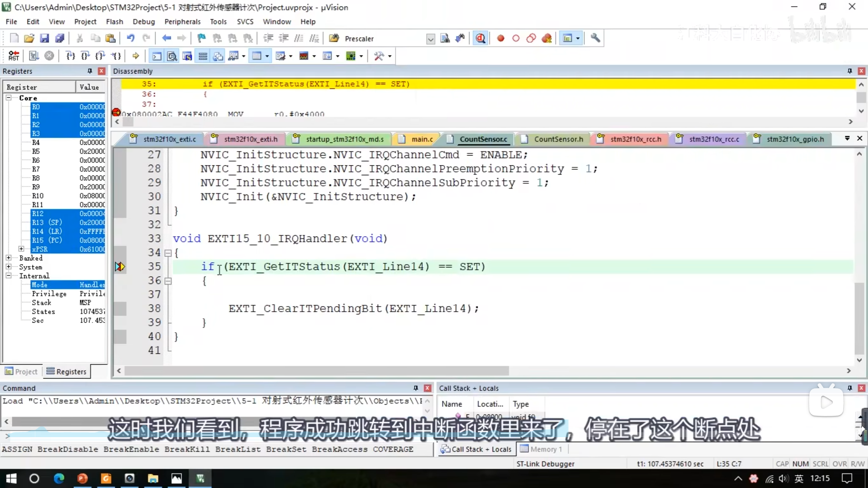The image size is (868, 488).
Task: Open the Project panel tab
Action: pos(21,372)
